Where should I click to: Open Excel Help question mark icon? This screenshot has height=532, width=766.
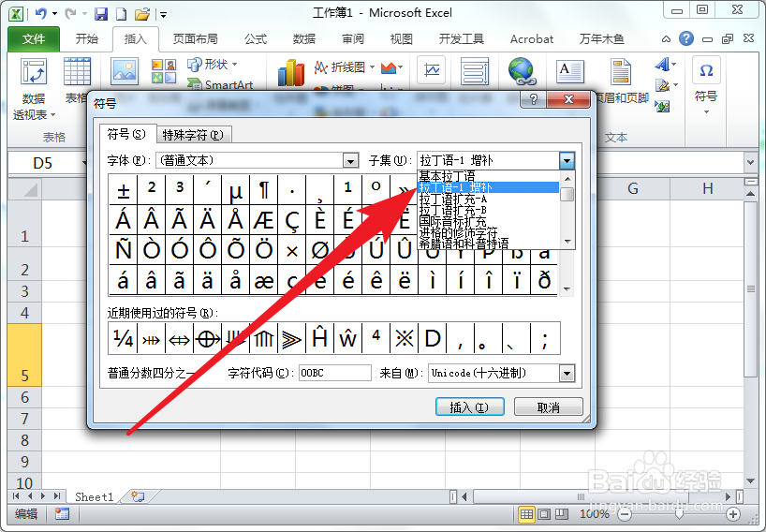685,38
